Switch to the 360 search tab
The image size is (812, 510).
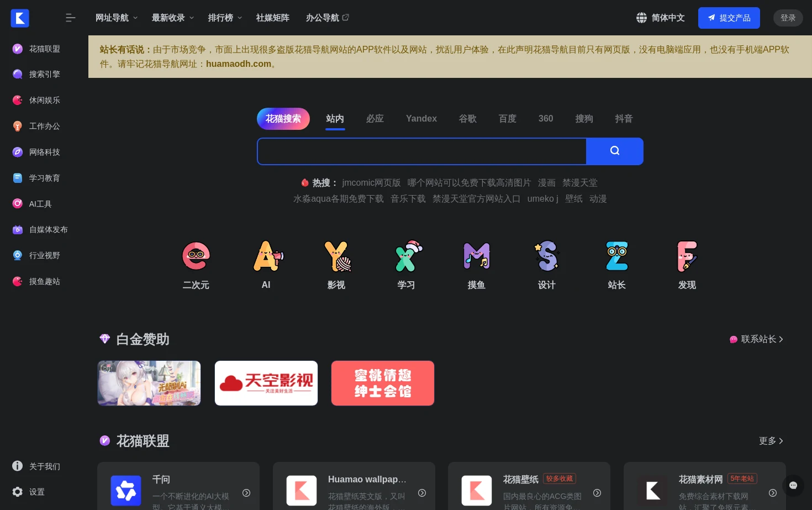546,119
